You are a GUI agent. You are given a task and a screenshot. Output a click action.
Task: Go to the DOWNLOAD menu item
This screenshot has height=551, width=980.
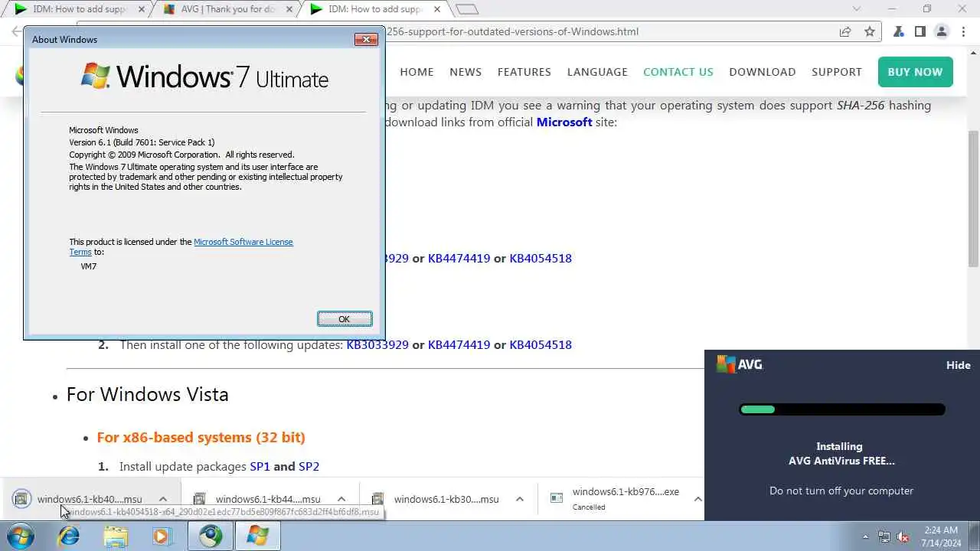tap(763, 72)
